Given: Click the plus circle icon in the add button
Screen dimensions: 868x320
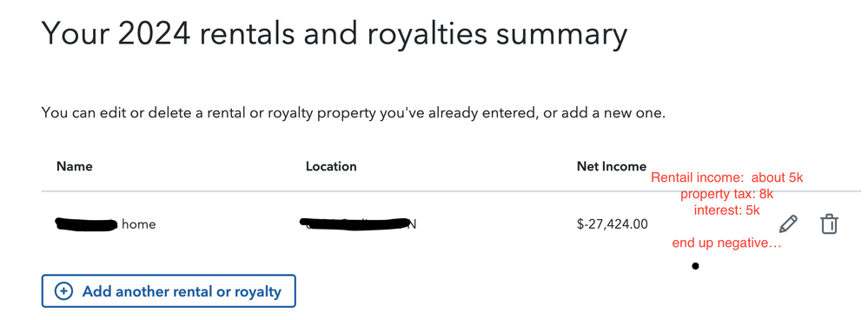Looking at the screenshot, I should (64, 291).
